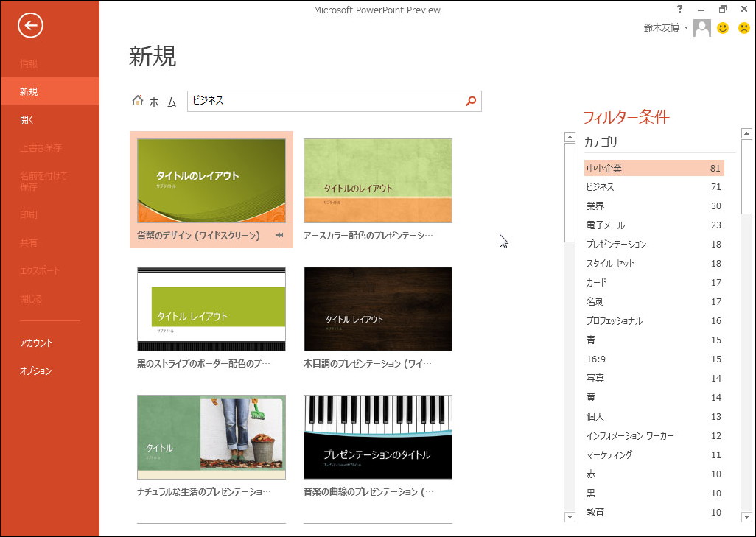The width and height of the screenshot is (756, 537).
Task: Open the 印刷 section
Action: coord(30,214)
